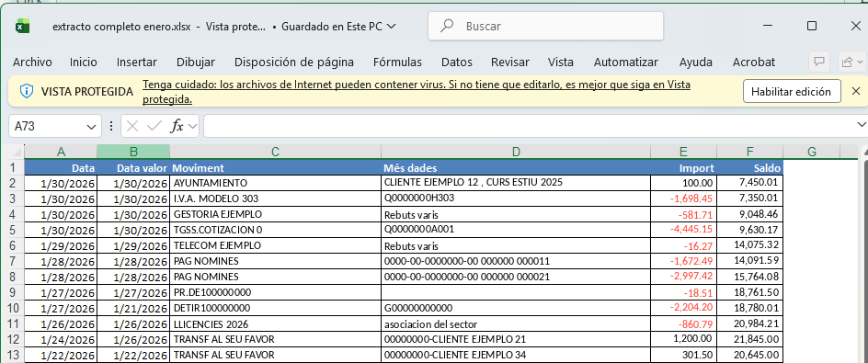The image size is (868, 363).
Task: Click the Protected View shield icon
Action: pyautogui.click(x=26, y=91)
